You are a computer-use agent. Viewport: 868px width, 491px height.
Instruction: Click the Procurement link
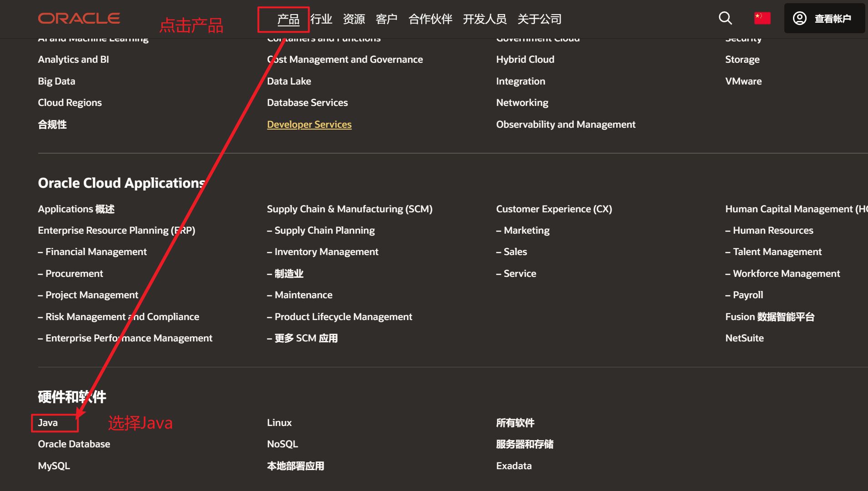coord(70,274)
